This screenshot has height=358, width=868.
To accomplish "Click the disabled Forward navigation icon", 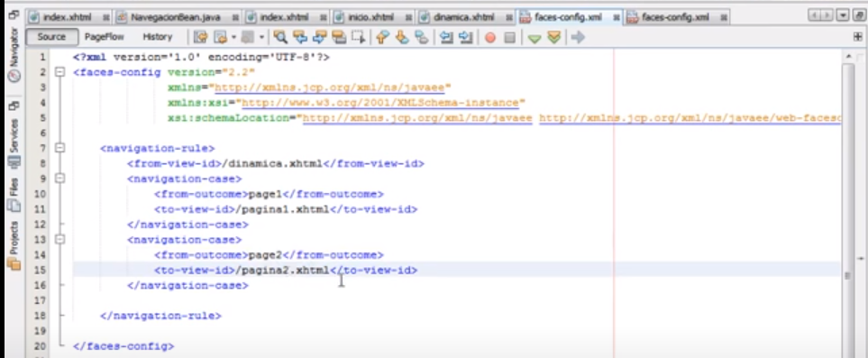I will point(247,37).
